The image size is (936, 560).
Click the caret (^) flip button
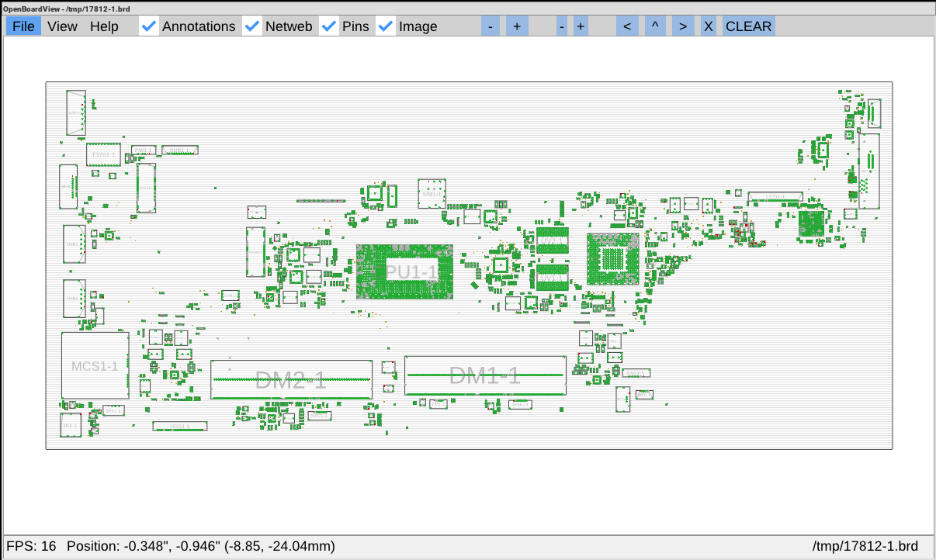pos(655,26)
